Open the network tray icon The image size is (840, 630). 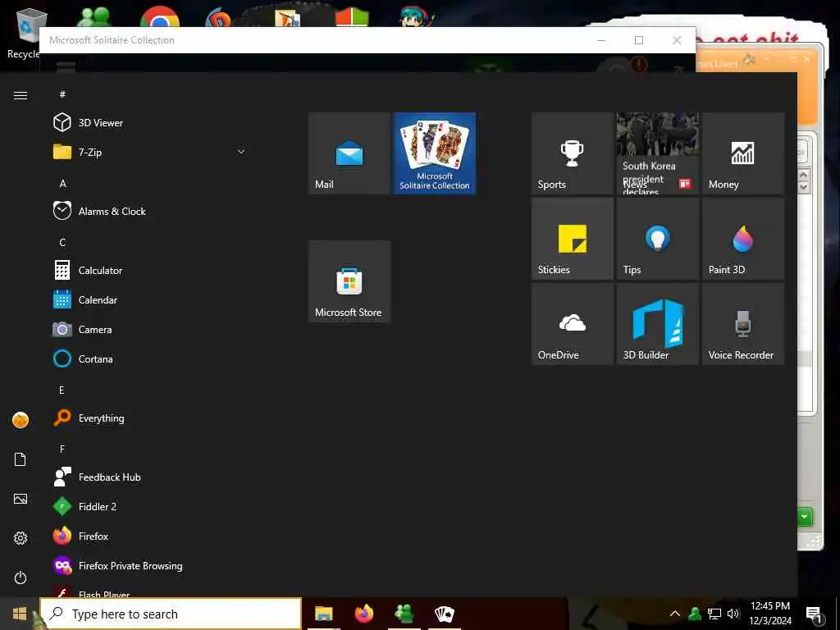pos(714,614)
